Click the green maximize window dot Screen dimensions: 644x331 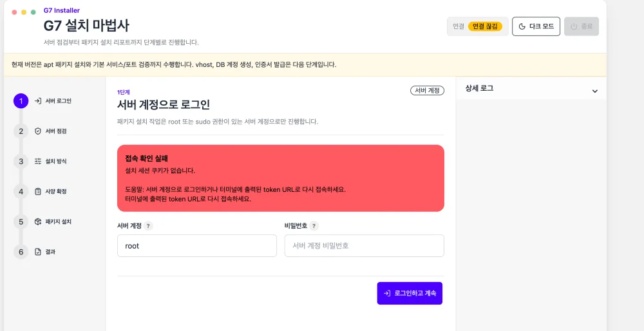[33, 12]
